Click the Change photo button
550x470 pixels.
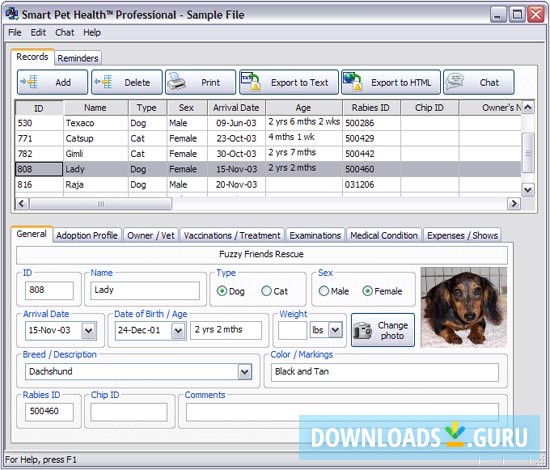tap(383, 330)
